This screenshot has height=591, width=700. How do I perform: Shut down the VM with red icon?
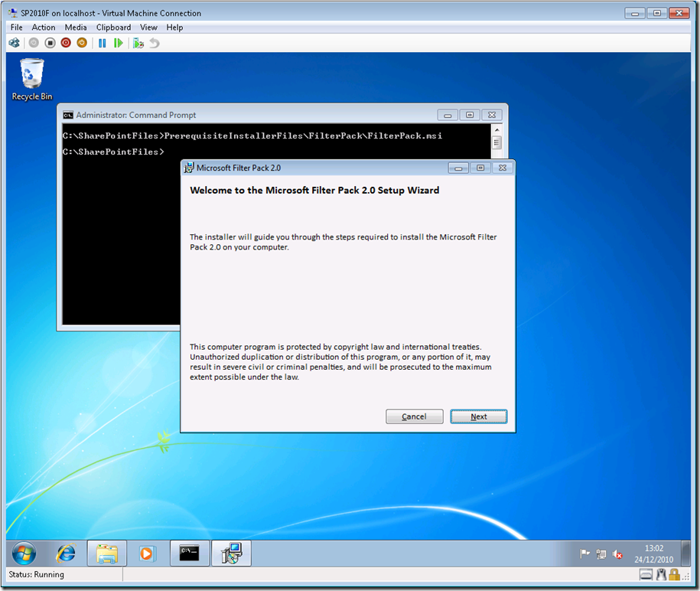pos(66,43)
